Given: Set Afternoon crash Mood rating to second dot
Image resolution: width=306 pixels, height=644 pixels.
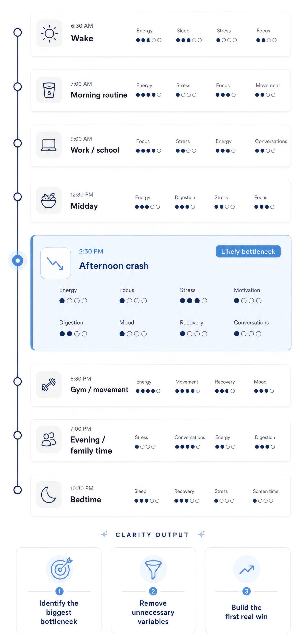Looking at the screenshot, I should point(129,334).
